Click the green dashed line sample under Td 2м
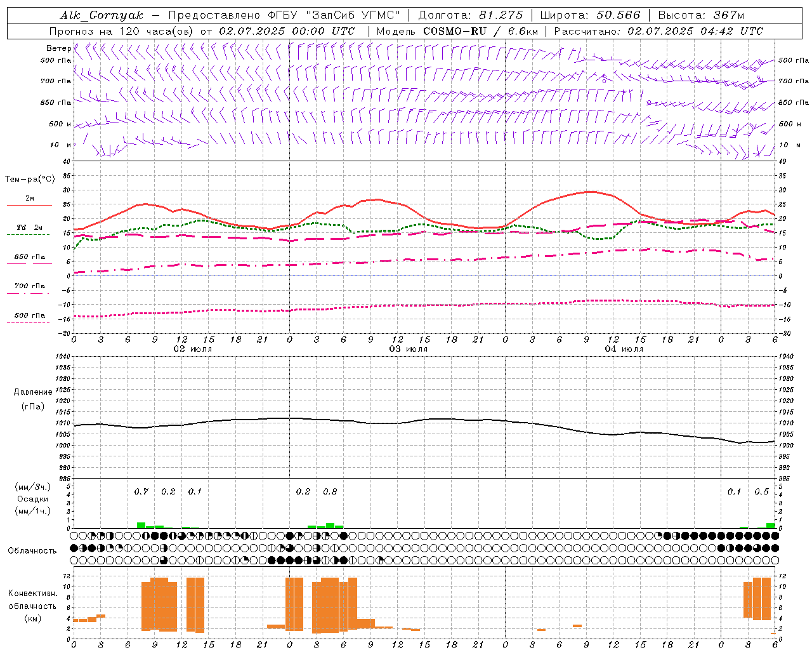The height and width of the screenshot is (650, 812). [28, 234]
